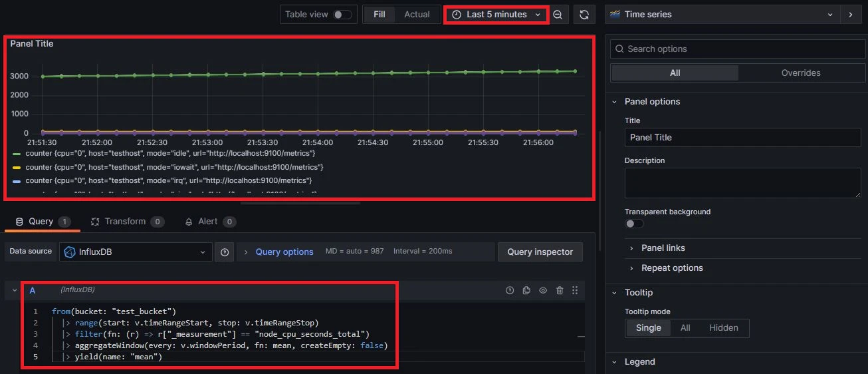This screenshot has width=868, height=374.
Task: Refresh the dashboard panel
Action: tap(584, 15)
